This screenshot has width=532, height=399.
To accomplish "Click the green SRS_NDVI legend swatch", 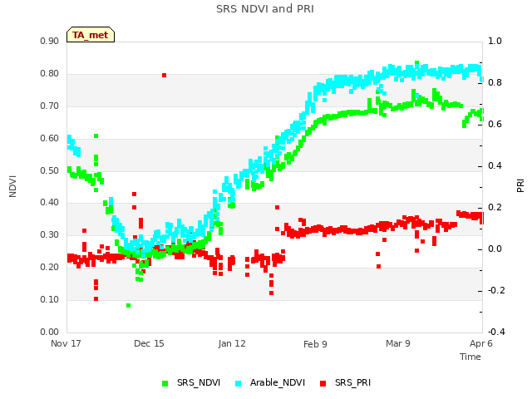I will (x=165, y=384).
